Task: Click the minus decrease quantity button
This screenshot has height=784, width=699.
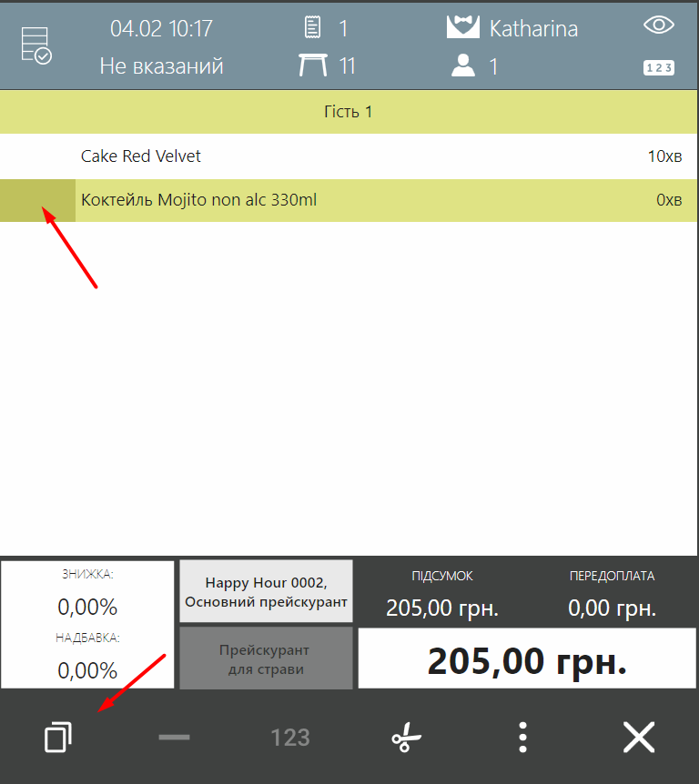Action: pyautogui.click(x=174, y=737)
